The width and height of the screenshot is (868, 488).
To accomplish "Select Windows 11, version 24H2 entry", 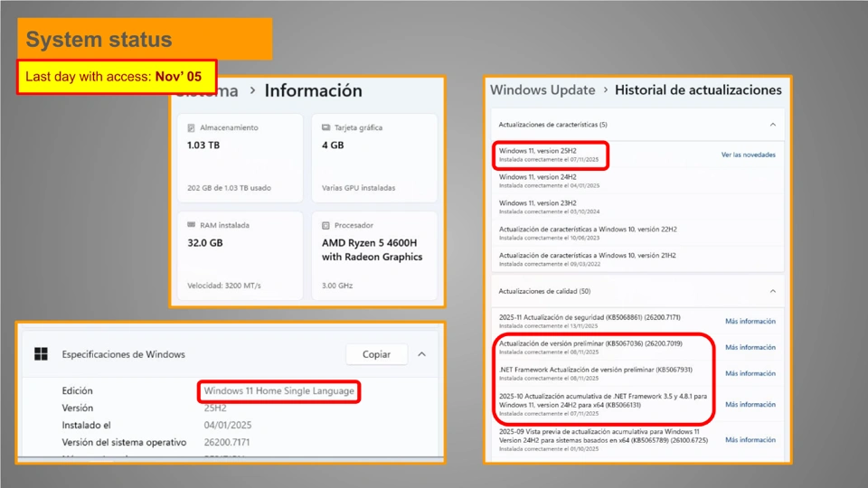I will 637,181.
